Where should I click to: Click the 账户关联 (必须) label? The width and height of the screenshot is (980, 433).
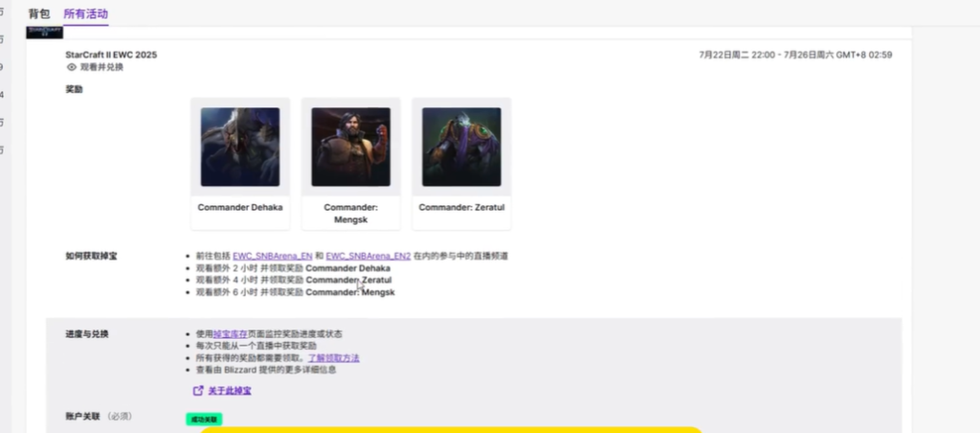pos(99,416)
